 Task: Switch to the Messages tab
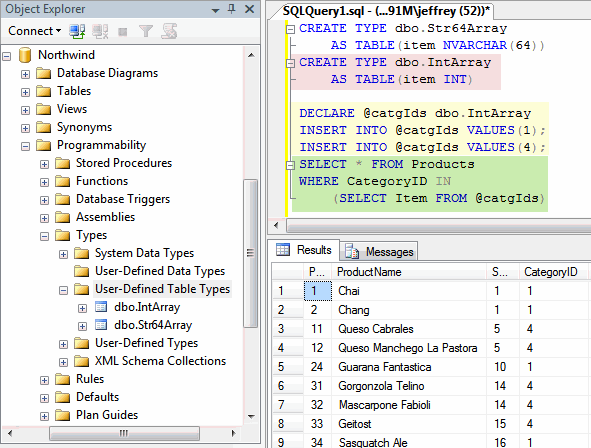(379, 251)
